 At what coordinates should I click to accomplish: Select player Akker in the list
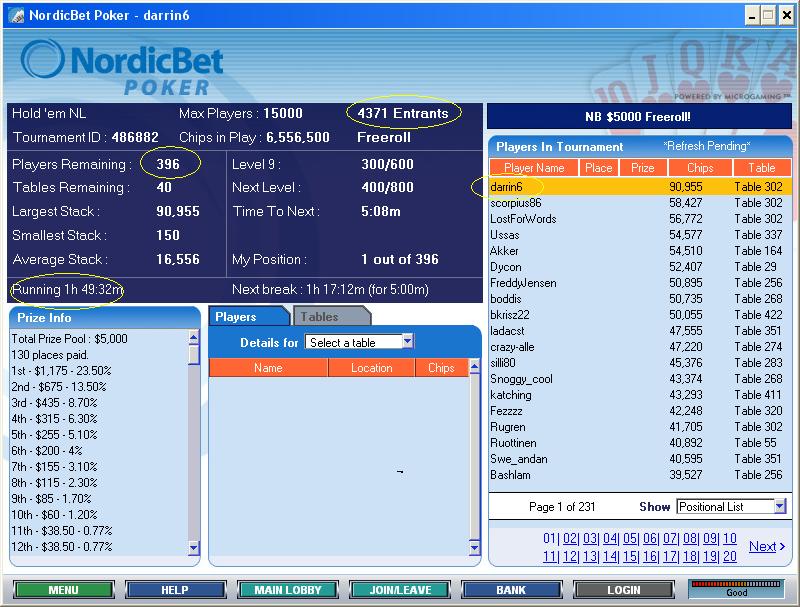tap(640, 251)
